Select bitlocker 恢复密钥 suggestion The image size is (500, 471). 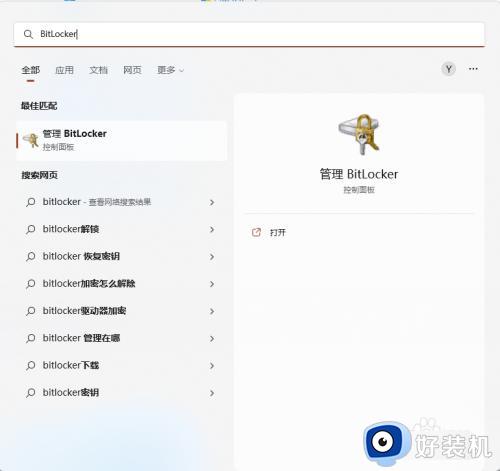tap(121, 257)
